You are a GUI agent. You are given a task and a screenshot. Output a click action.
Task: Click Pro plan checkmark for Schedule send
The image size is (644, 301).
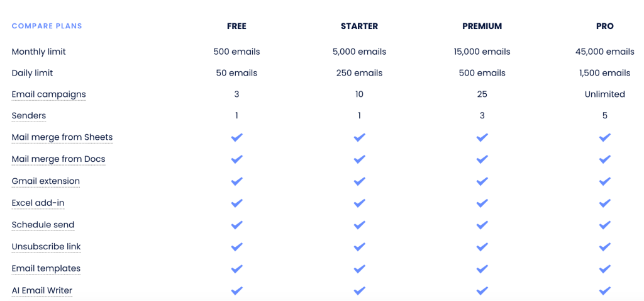point(604,225)
